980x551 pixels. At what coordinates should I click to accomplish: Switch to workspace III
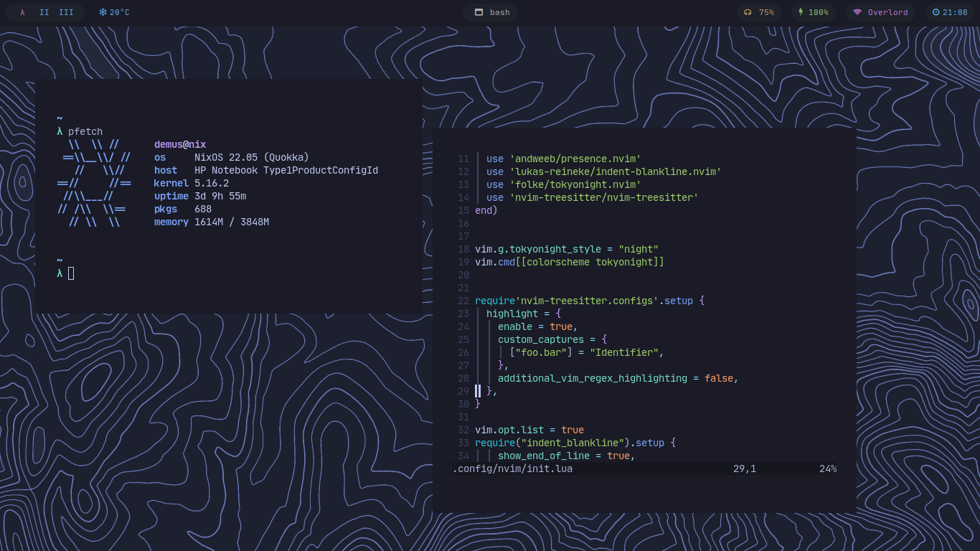pyautogui.click(x=65, y=12)
